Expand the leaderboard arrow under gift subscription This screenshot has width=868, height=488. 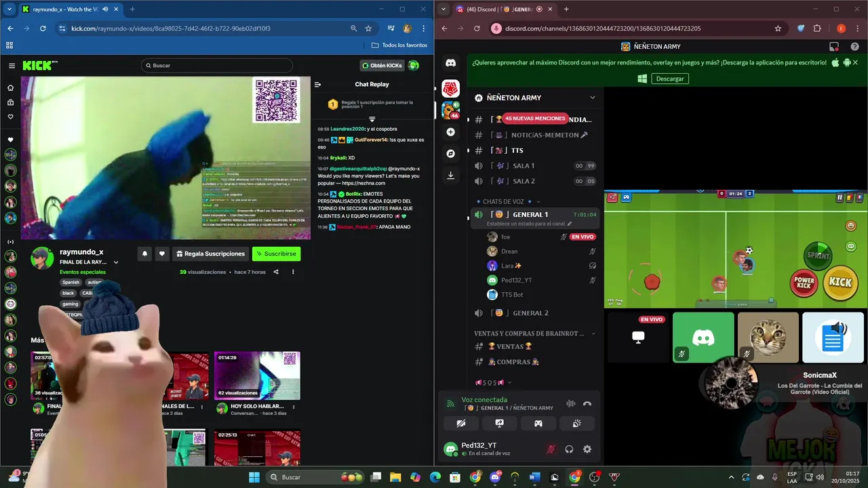372,119
